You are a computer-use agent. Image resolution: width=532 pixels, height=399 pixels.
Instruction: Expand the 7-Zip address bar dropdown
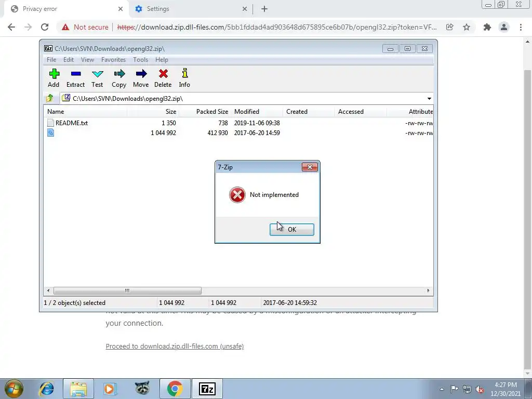[x=429, y=98]
